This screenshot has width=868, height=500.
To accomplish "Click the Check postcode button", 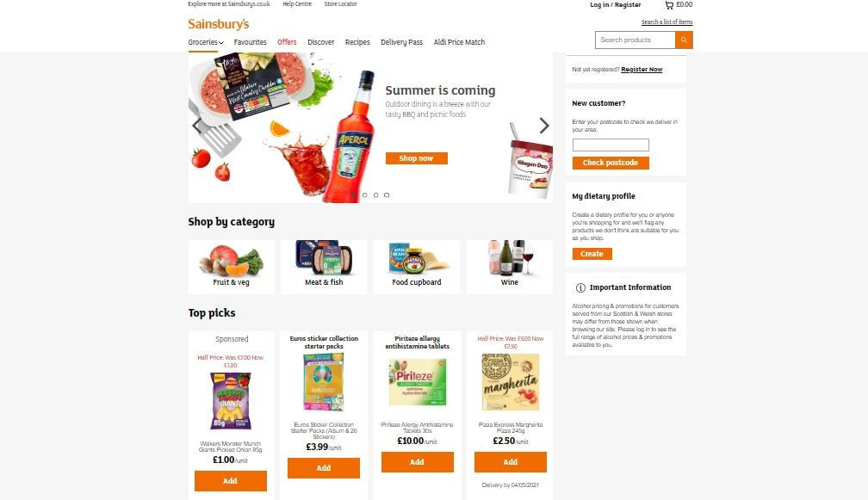I will pyautogui.click(x=610, y=163).
